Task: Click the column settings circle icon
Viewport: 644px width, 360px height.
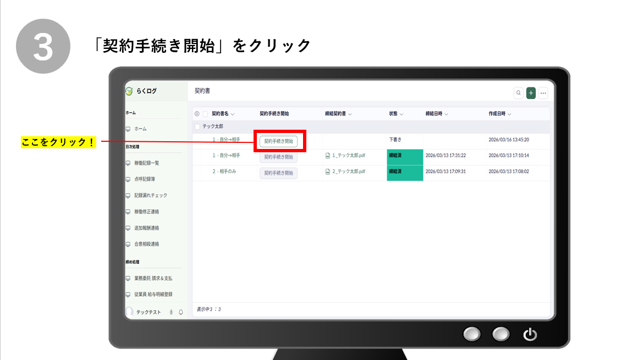Action: [x=197, y=114]
